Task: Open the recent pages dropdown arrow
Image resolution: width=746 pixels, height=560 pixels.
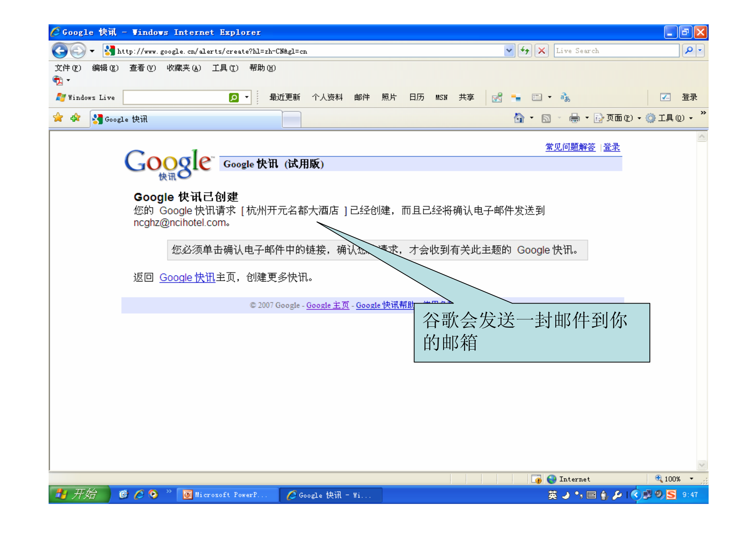Action: click(x=92, y=51)
